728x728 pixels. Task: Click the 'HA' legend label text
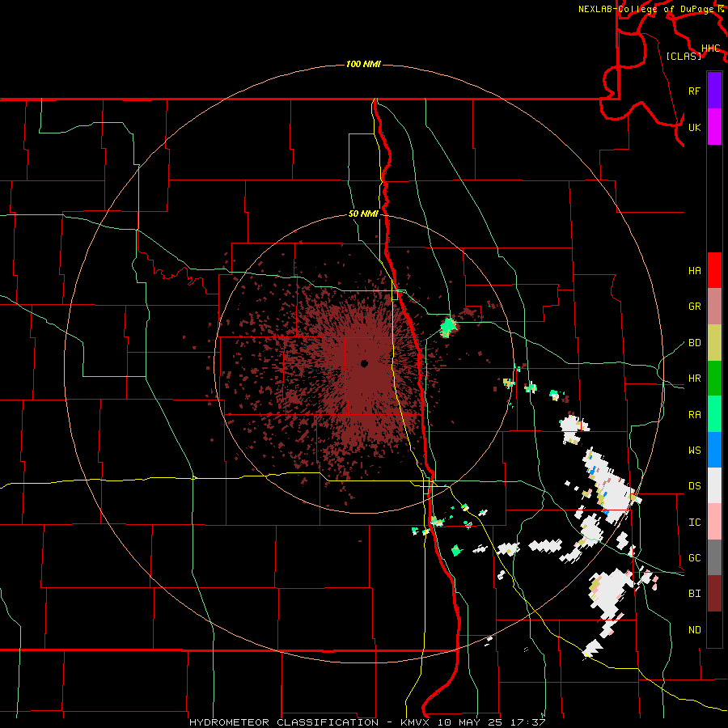695,271
